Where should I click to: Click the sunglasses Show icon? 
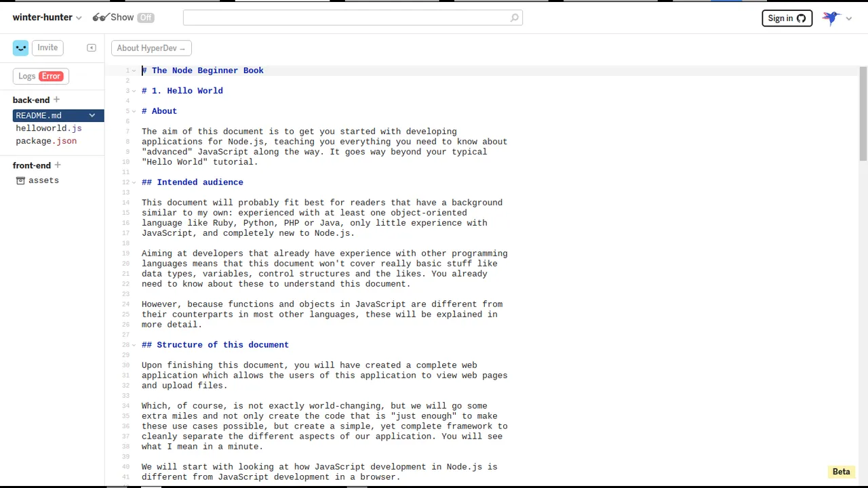click(100, 18)
